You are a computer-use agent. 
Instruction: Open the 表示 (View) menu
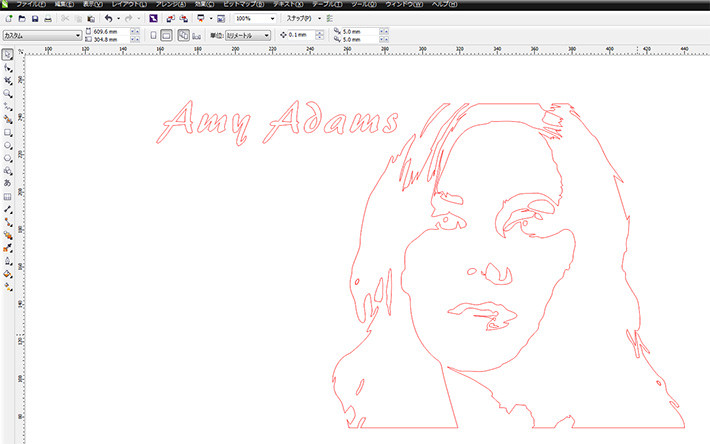[93, 5]
